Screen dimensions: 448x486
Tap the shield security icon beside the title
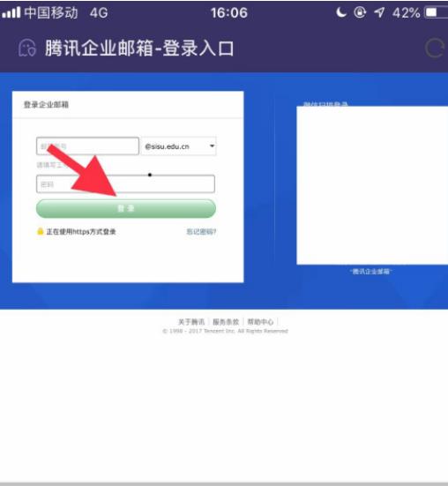27,48
